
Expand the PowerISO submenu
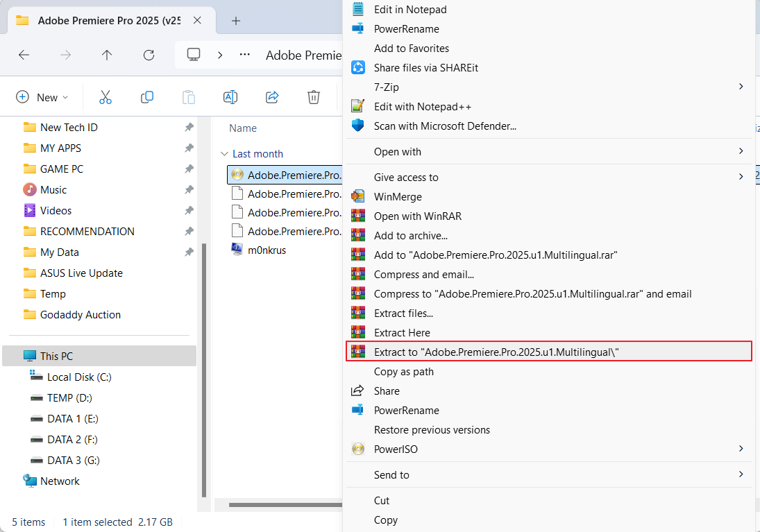741,448
